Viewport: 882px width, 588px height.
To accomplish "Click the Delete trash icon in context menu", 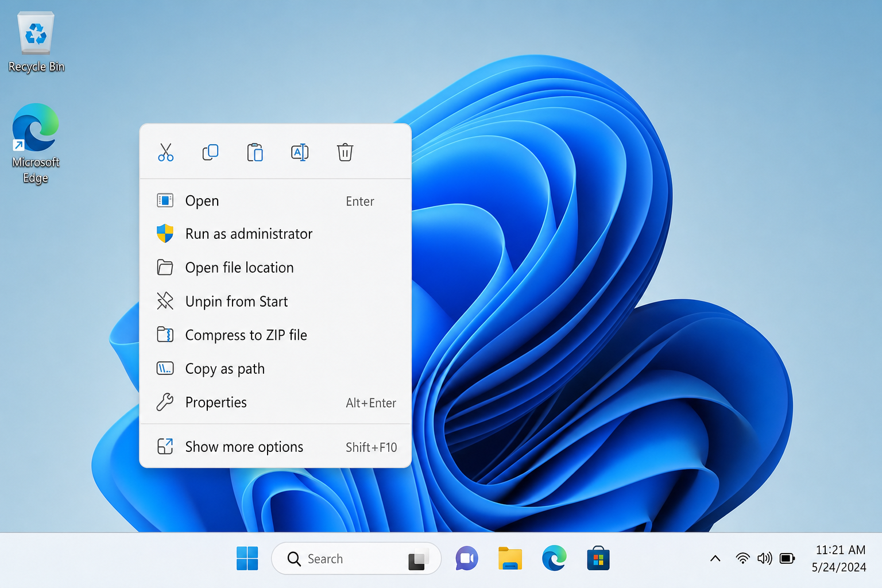I will 345,152.
